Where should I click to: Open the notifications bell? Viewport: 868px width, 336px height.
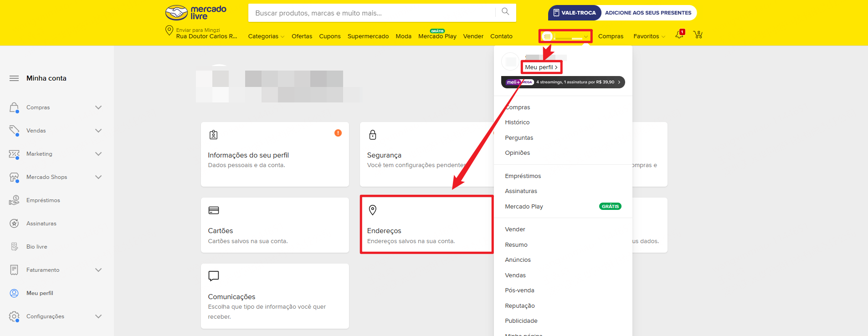679,35
